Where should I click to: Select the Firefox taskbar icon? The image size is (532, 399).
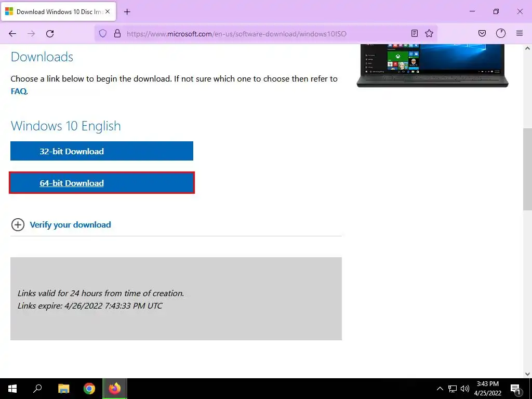coord(115,389)
